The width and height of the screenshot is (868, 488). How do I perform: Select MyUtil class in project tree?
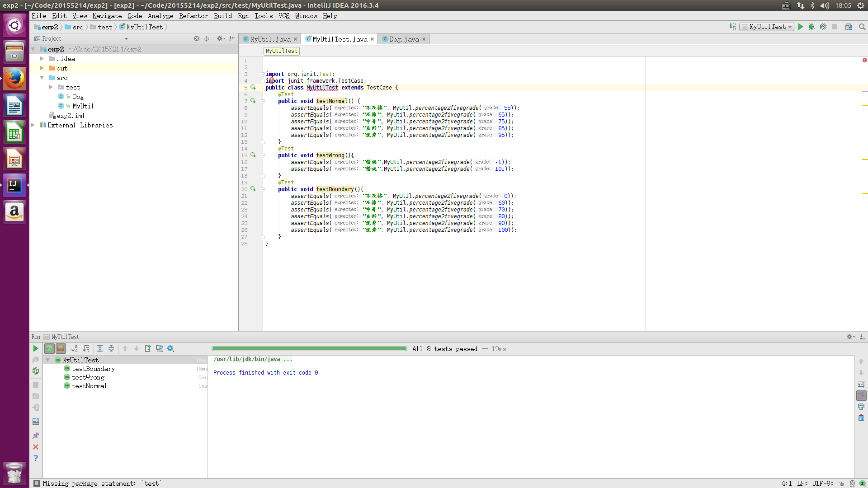click(x=83, y=106)
